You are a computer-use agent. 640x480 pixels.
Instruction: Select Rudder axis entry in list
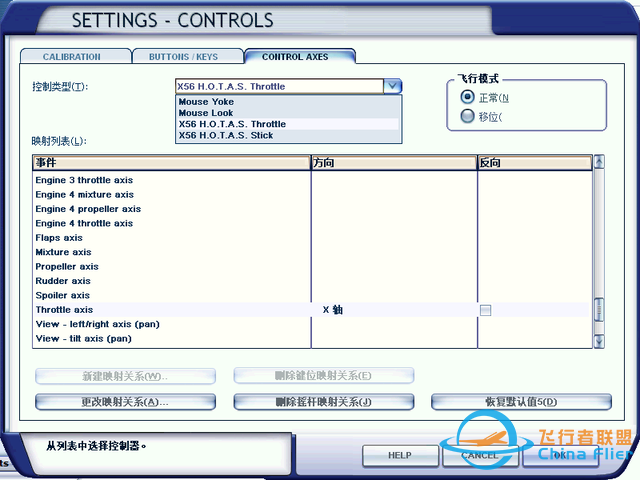[x=62, y=281]
